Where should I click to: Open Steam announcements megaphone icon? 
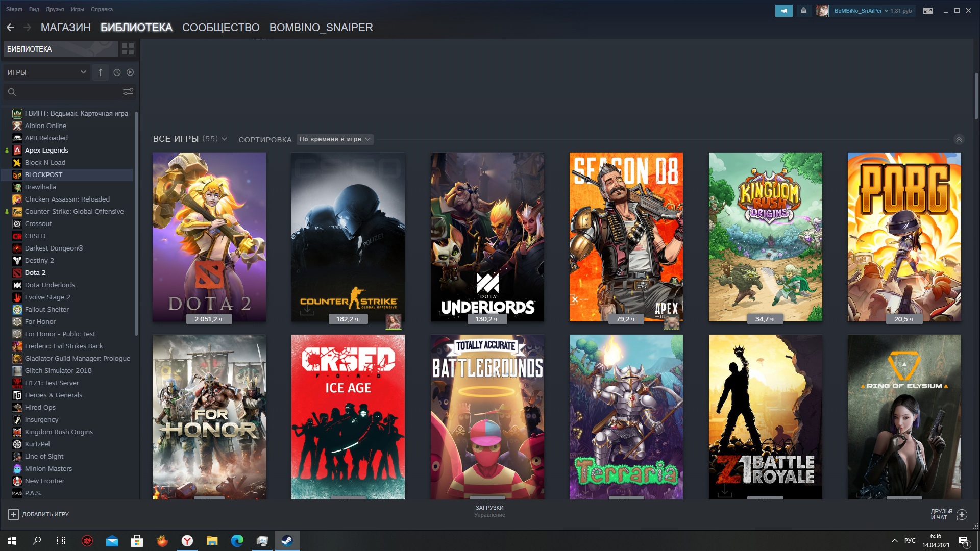(783, 11)
